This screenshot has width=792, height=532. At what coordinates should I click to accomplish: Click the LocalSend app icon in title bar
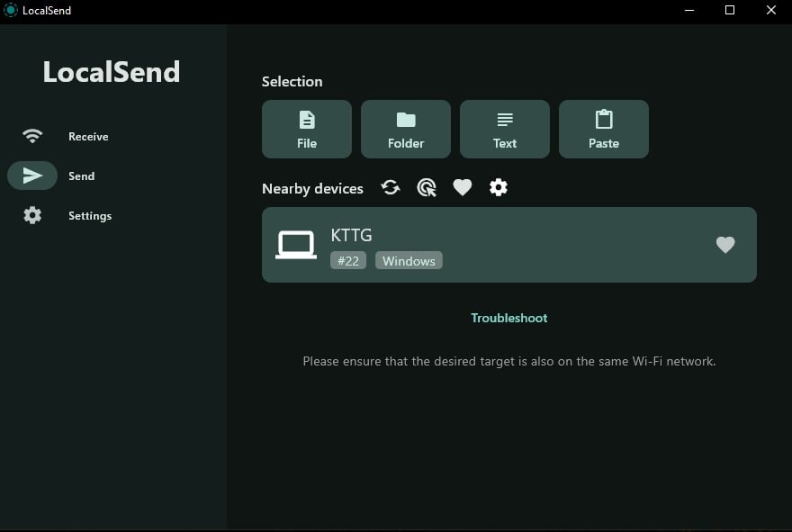(x=10, y=10)
